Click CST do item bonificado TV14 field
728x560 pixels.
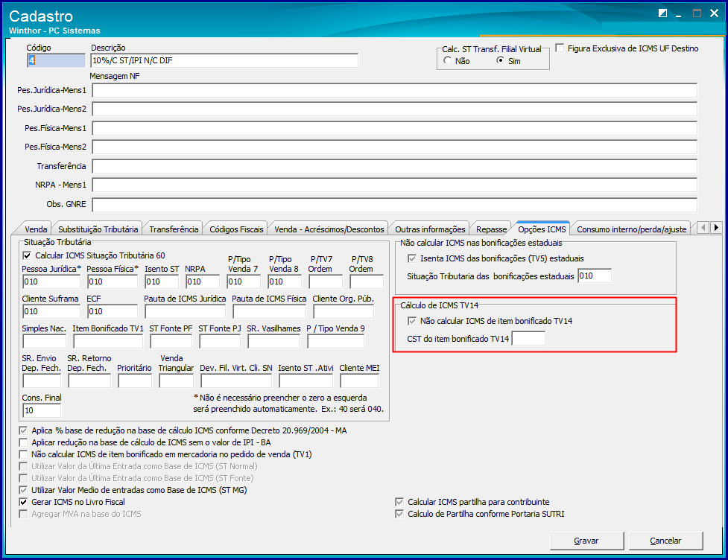pyautogui.click(x=528, y=339)
